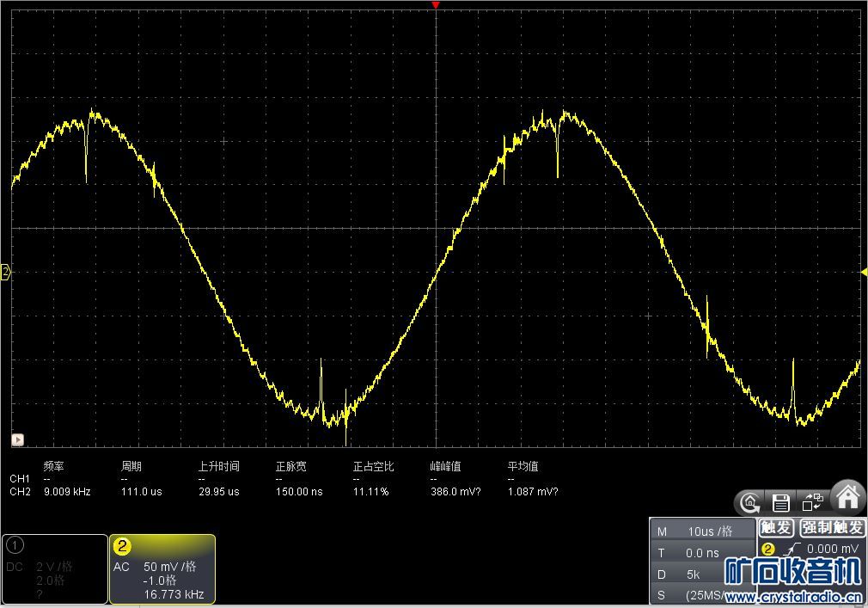868x608 pixels.
Task: Click the CH2 measurement row label
Action: (x=20, y=492)
